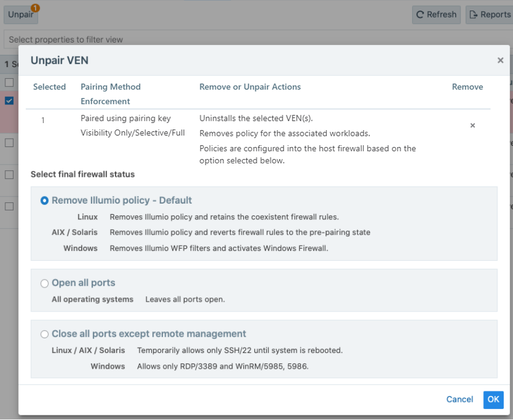Remove the selected VEN row from the list
Screen dimensions: 513x420
tap(472, 125)
